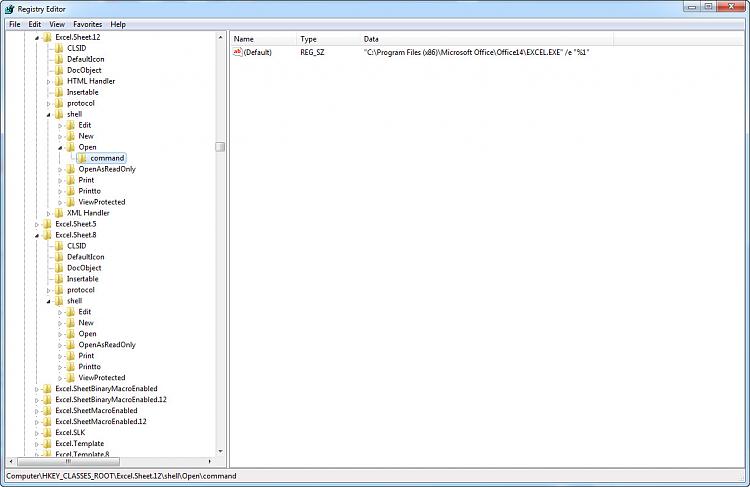Click the Excel.SLK folder icon

pos(47,432)
